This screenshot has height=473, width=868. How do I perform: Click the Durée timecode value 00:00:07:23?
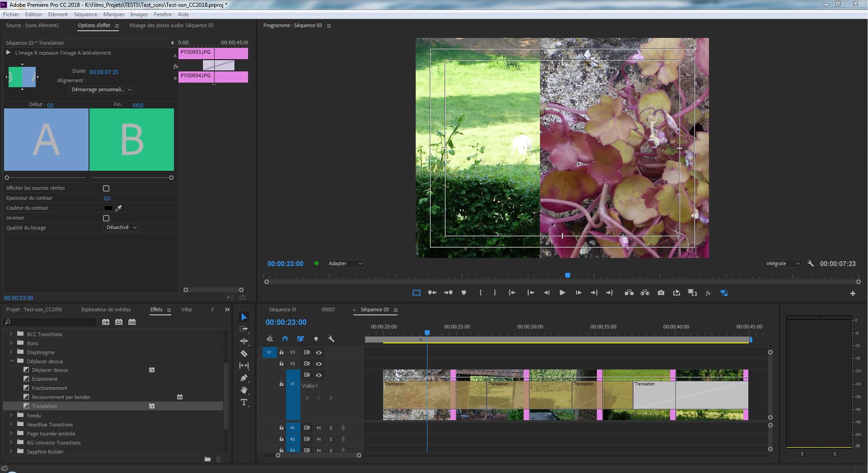pos(103,72)
